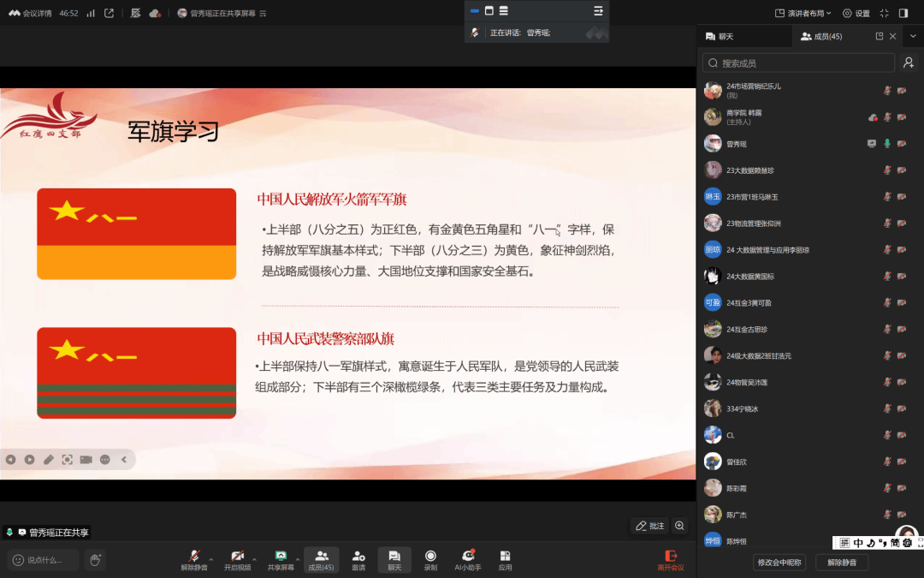Open the AI小助手 assistant
The width and height of the screenshot is (924, 578).
click(466, 558)
